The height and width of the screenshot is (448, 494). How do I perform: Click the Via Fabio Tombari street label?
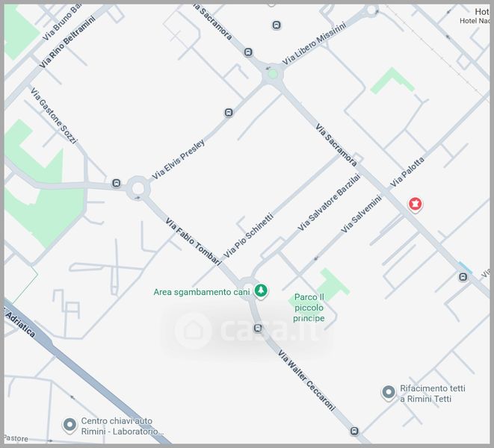click(x=194, y=241)
